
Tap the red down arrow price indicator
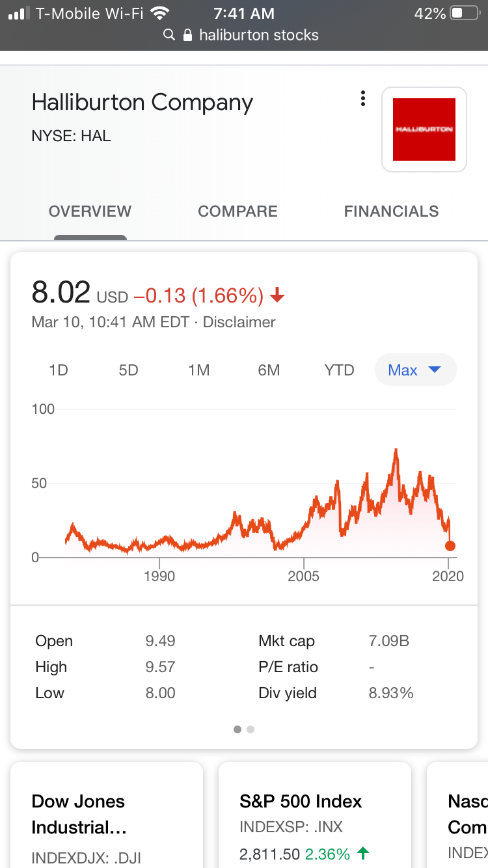pos(277,297)
